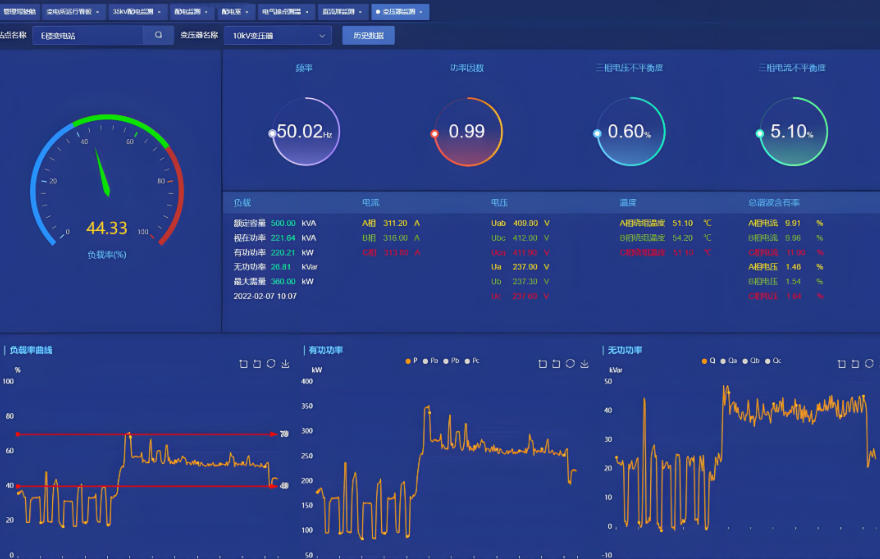Reset area zoom on load rate chart
880x559 pixels.
pos(257,364)
